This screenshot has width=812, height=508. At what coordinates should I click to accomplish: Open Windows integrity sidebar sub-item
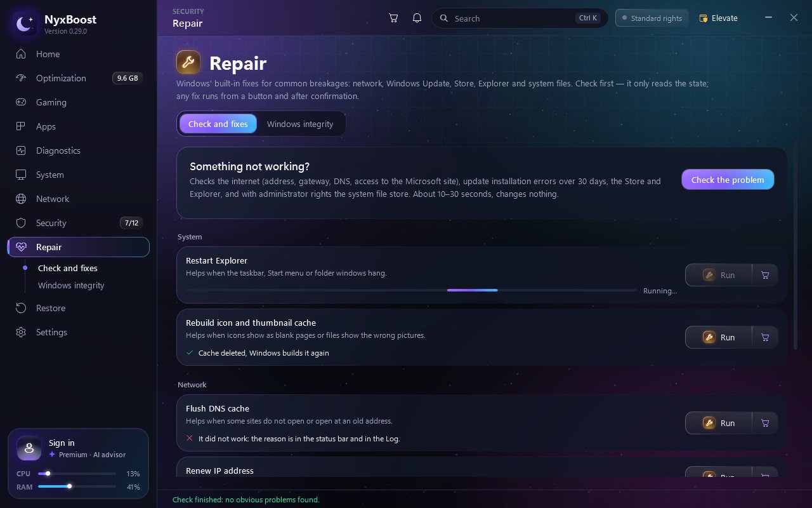[x=71, y=285]
